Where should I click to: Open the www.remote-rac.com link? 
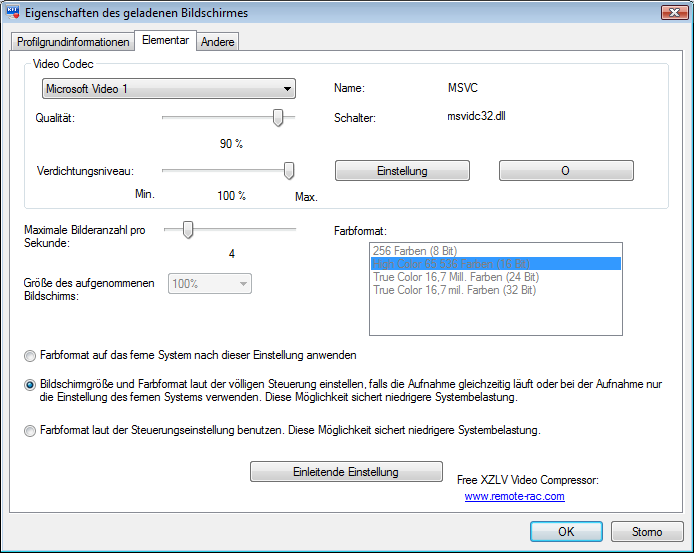point(514,496)
